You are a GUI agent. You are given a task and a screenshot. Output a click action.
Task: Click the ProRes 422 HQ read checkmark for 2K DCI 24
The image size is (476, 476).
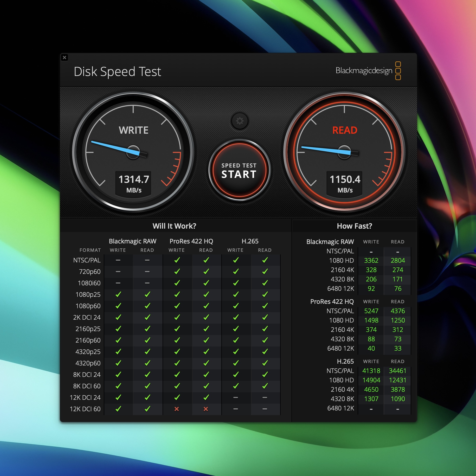pos(206,317)
